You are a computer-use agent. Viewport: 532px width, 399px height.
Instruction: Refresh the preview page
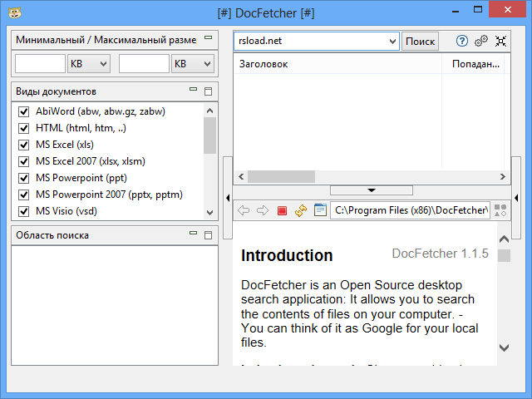click(x=301, y=210)
